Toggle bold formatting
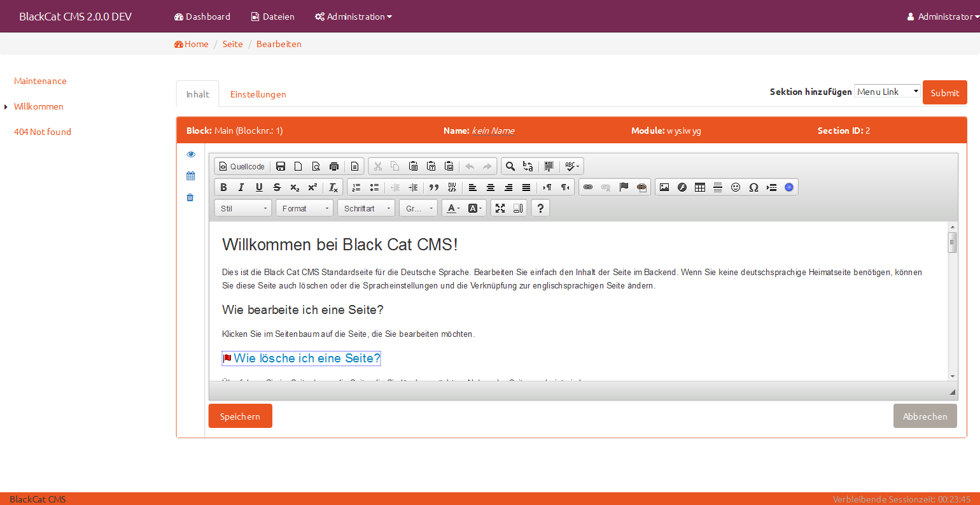Screen dimensions: 980x505 [x=223, y=187]
